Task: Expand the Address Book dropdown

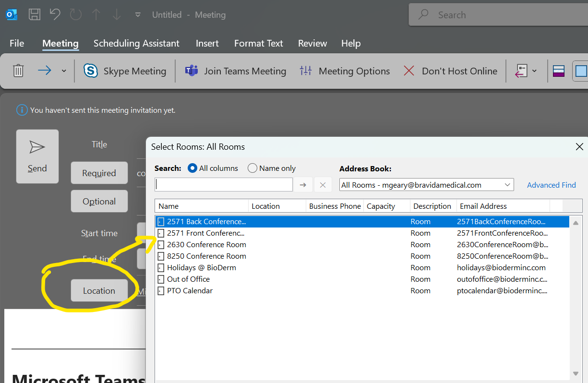Action: [x=507, y=185]
